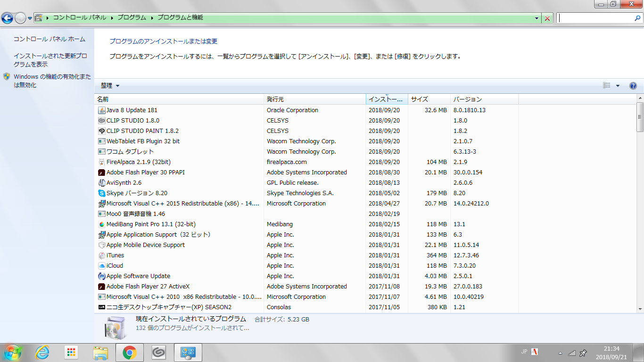
Task: Click the CLIP STUDIO PAINT 1.8.2 icon
Action: tap(101, 131)
